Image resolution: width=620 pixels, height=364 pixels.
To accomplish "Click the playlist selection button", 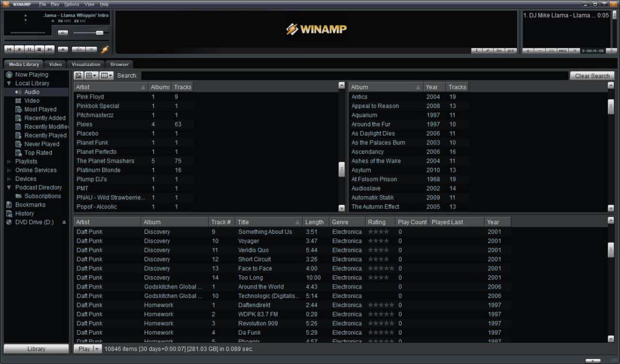I will 551,51.
